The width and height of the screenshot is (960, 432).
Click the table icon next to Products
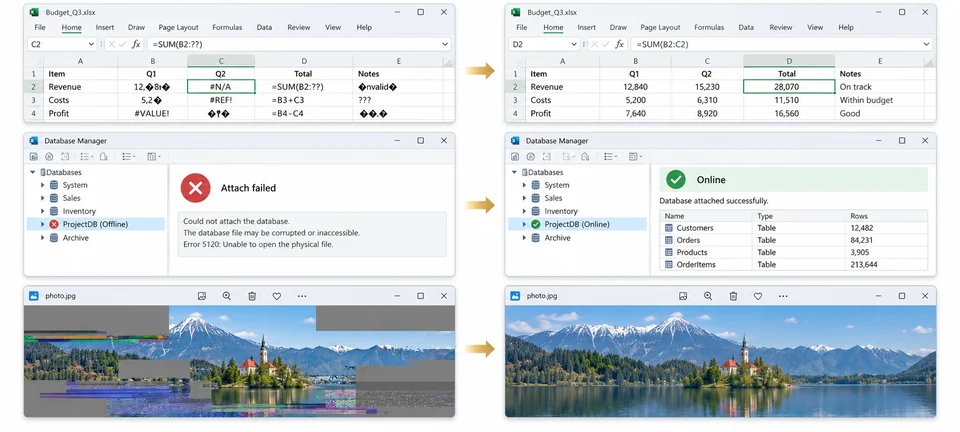669,252
